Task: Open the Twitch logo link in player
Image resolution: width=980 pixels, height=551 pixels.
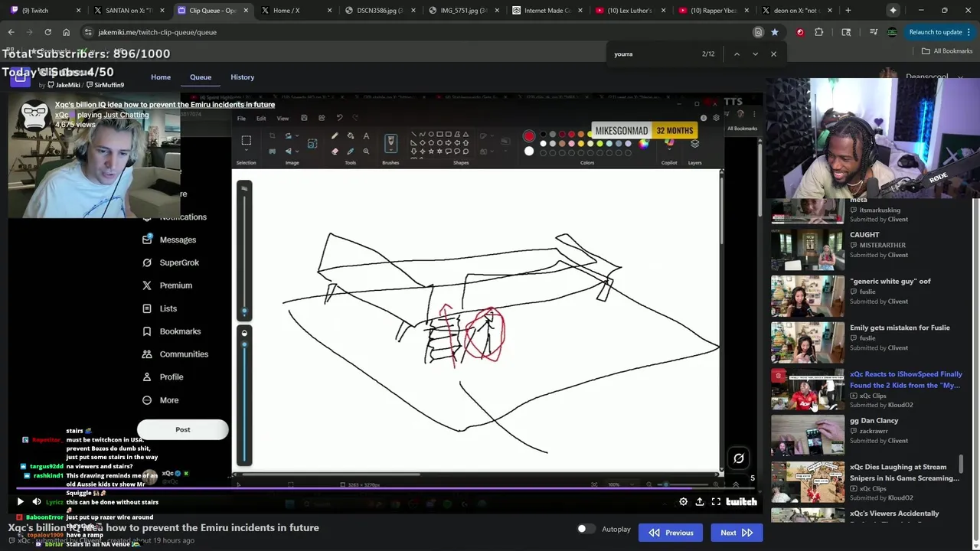Action: (x=741, y=502)
